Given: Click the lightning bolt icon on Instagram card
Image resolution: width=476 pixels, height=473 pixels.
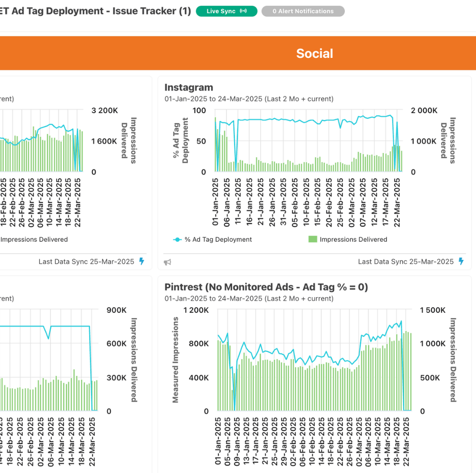Looking at the screenshot, I should point(461,262).
